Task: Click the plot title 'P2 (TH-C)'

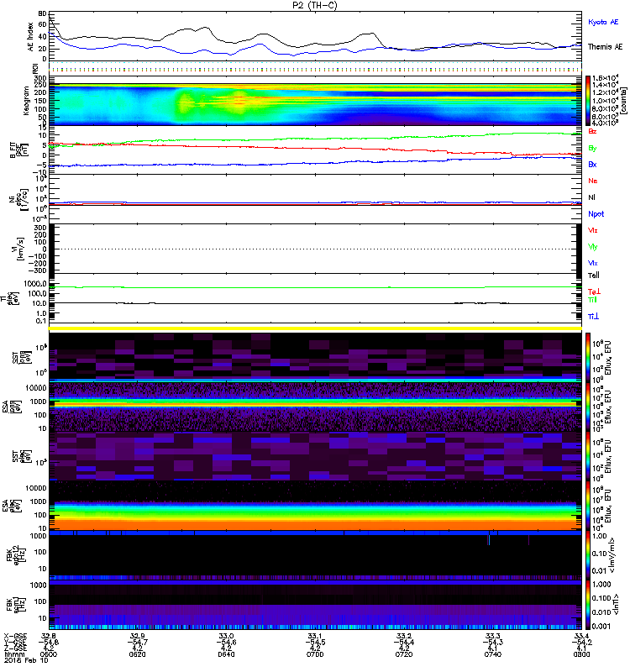Action: point(315,5)
